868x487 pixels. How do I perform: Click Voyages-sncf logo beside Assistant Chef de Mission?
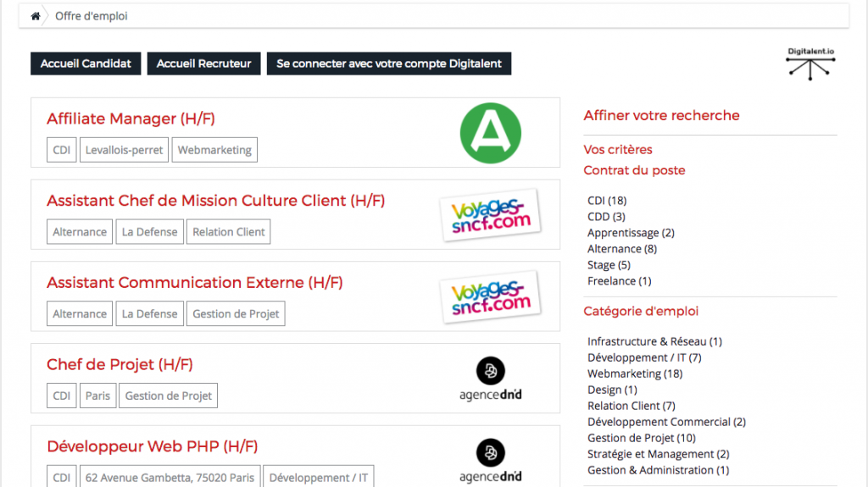(491, 215)
